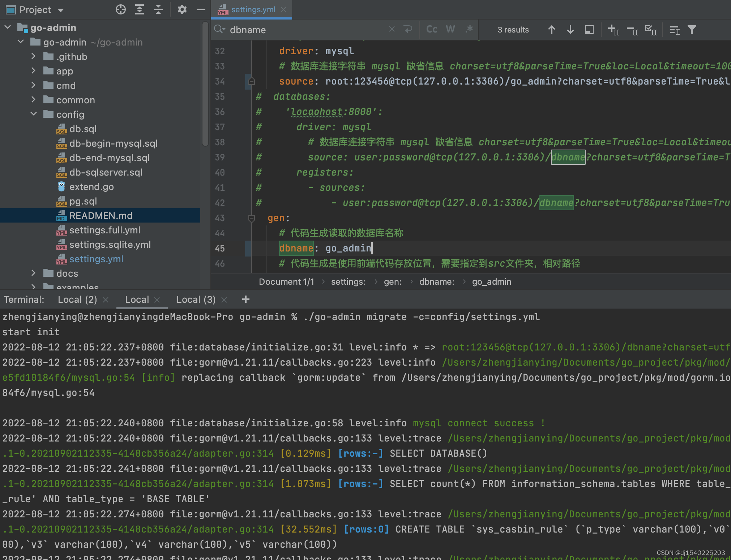
Task: Open settings.full.yml in project tree
Action: pyautogui.click(x=104, y=230)
